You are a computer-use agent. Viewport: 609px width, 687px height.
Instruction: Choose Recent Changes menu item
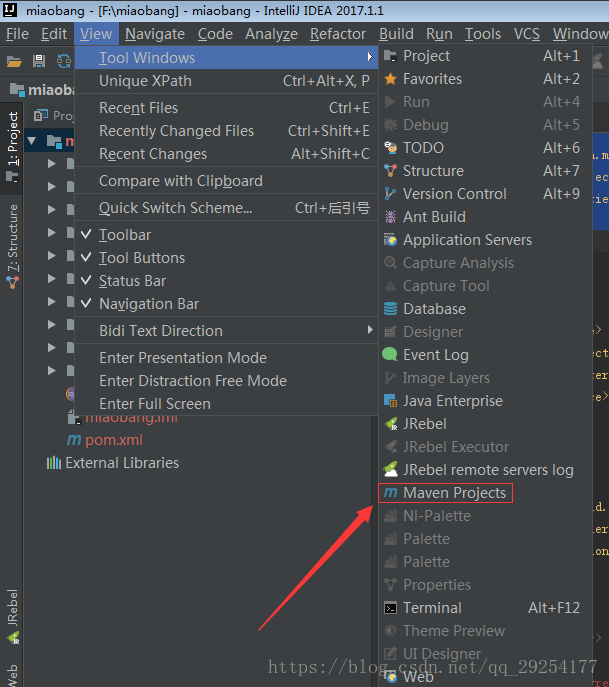point(227,154)
